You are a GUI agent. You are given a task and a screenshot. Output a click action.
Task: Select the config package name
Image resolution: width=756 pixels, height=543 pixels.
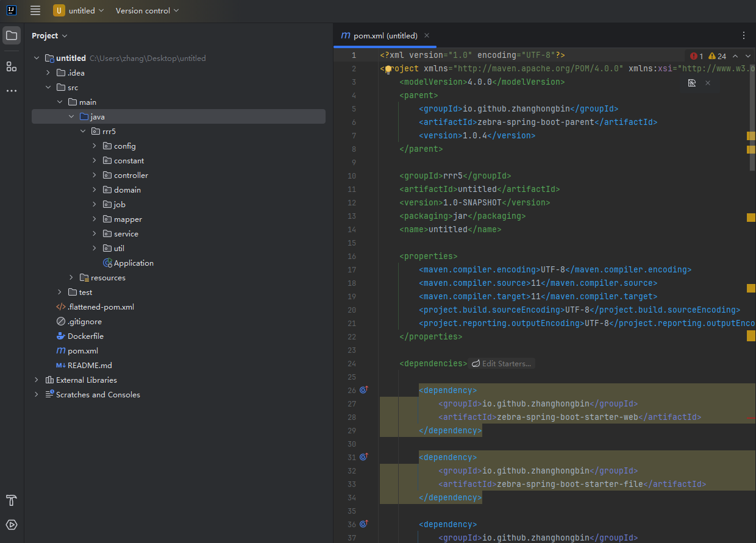125,146
